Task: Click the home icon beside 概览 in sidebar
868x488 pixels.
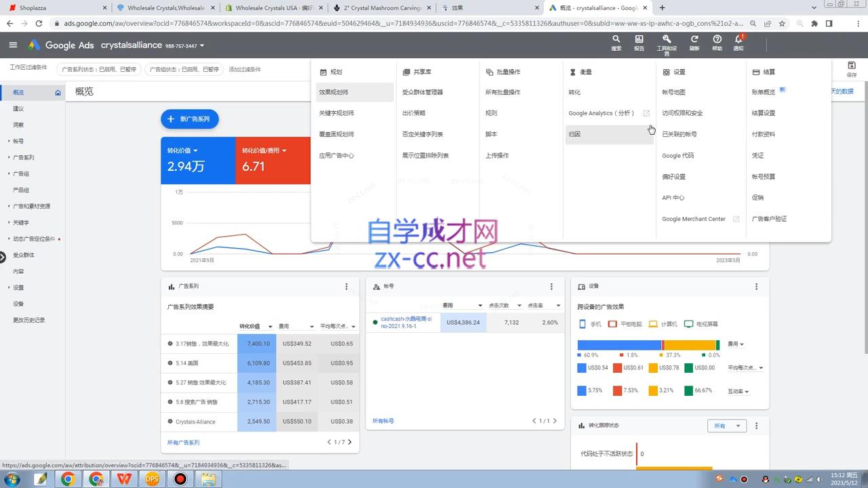Action: pyautogui.click(x=58, y=92)
